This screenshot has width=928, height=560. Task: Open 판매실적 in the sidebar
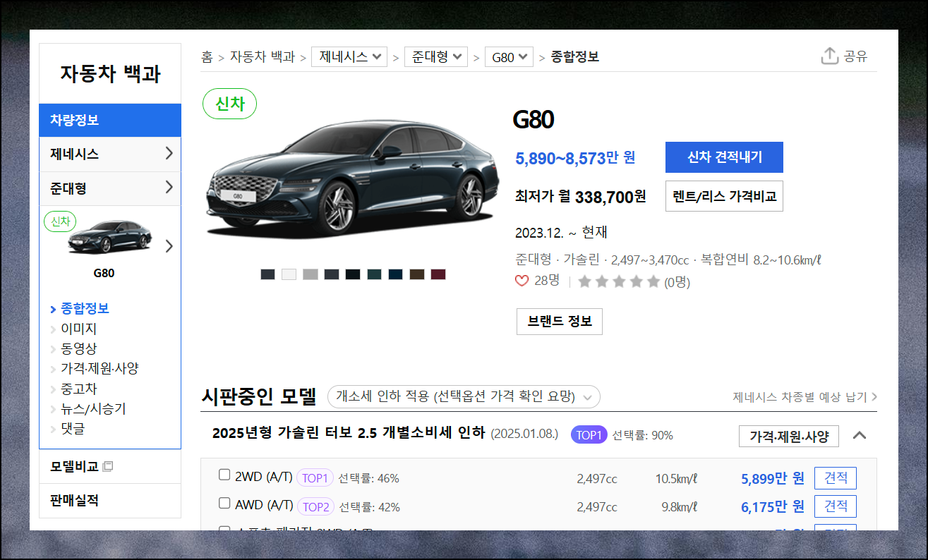(x=74, y=501)
